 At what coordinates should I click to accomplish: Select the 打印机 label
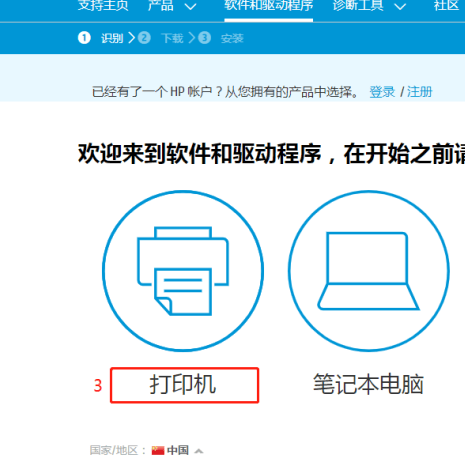coord(183,385)
